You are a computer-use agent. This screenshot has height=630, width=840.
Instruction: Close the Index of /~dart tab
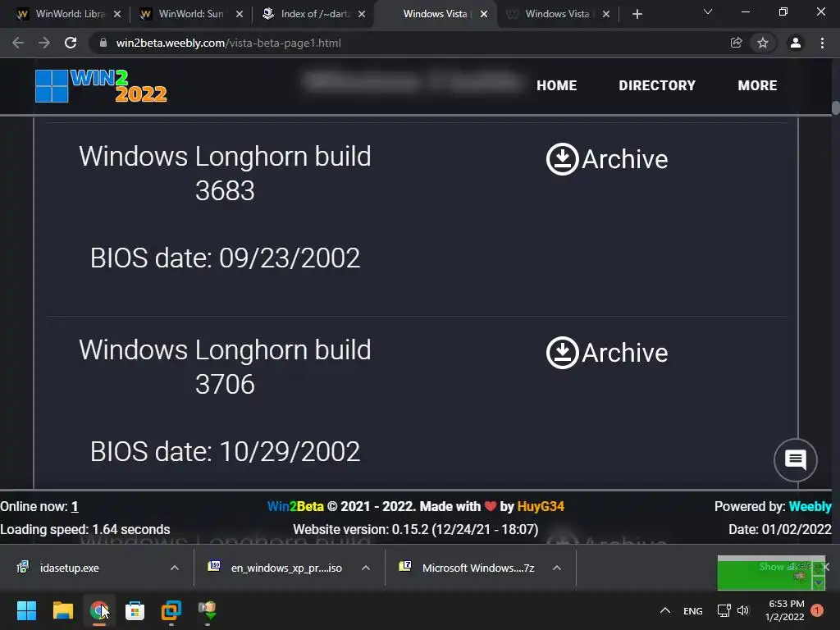[x=362, y=14]
